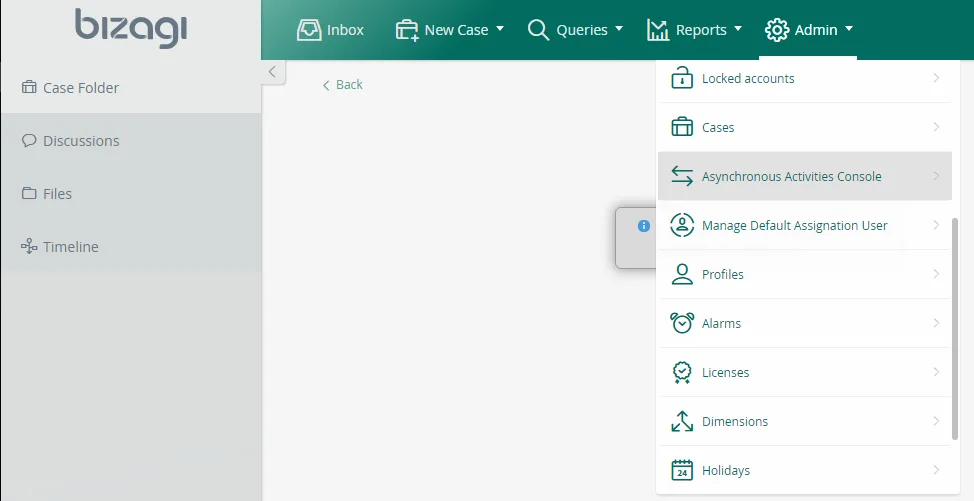Expand the Locked accounts chevron
974x501 pixels.
[936, 78]
